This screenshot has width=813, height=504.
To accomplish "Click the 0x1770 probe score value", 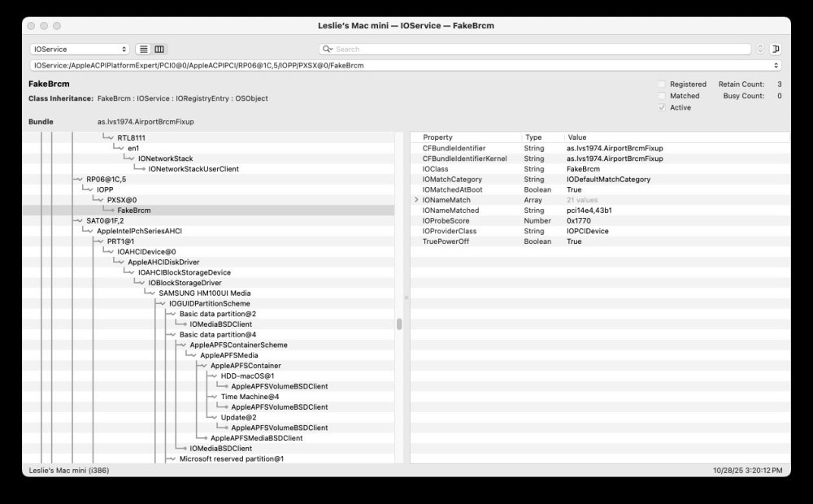I will [579, 220].
